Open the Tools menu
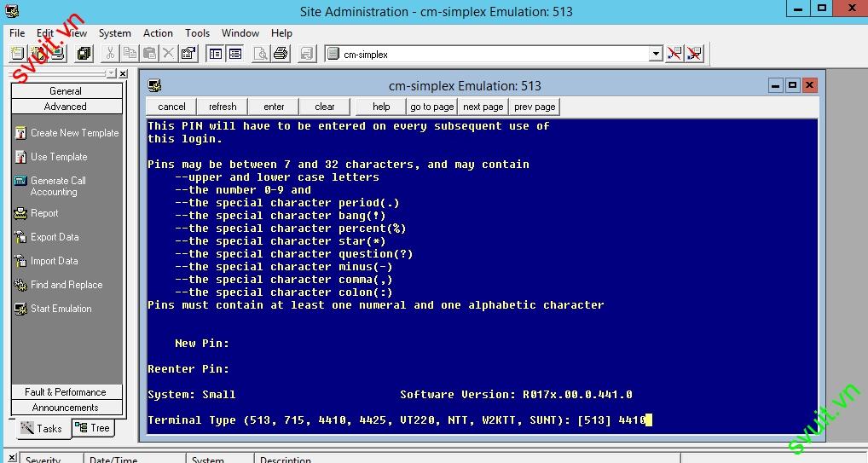This screenshot has width=868, height=463. (197, 33)
